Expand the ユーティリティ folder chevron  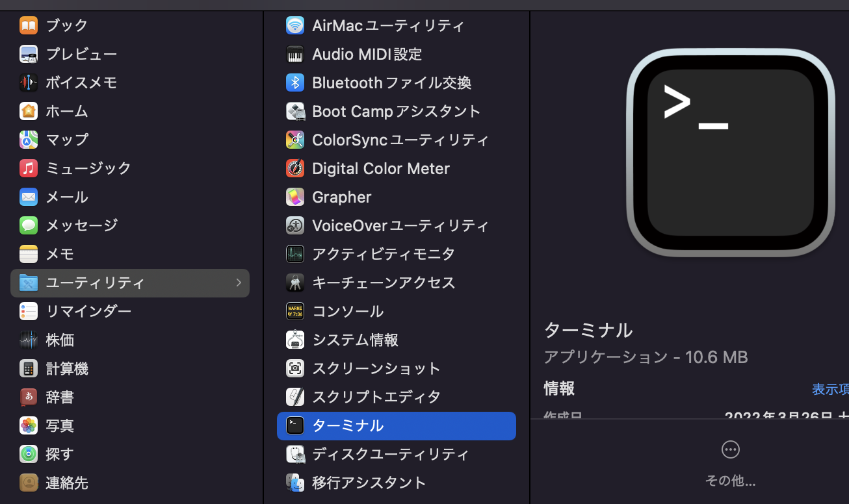[239, 283]
